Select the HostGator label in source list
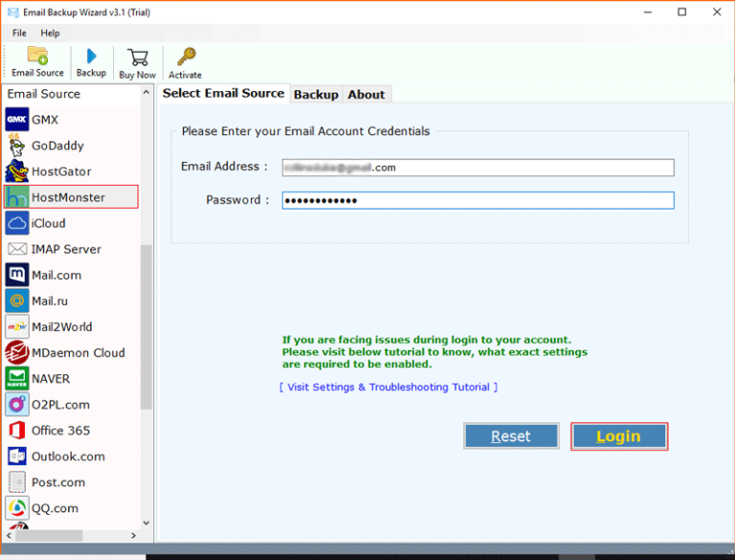 click(61, 171)
